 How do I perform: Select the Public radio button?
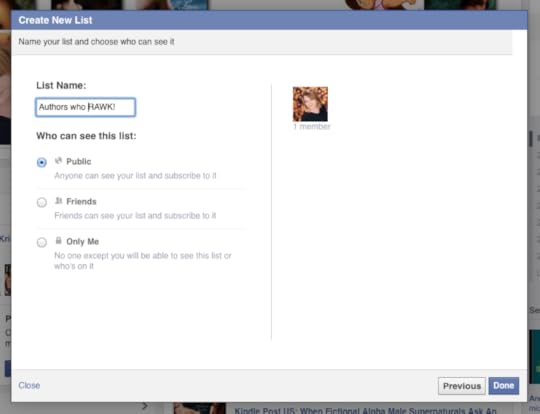point(42,162)
